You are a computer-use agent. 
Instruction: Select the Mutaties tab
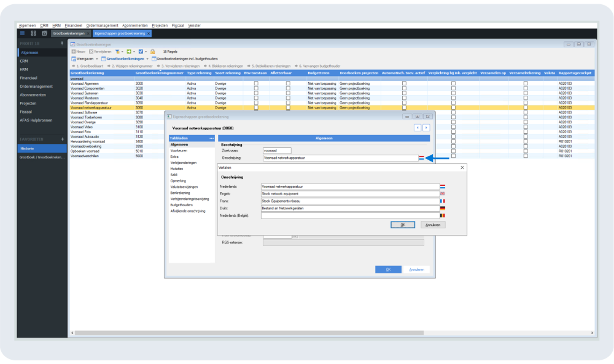pos(177,169)
